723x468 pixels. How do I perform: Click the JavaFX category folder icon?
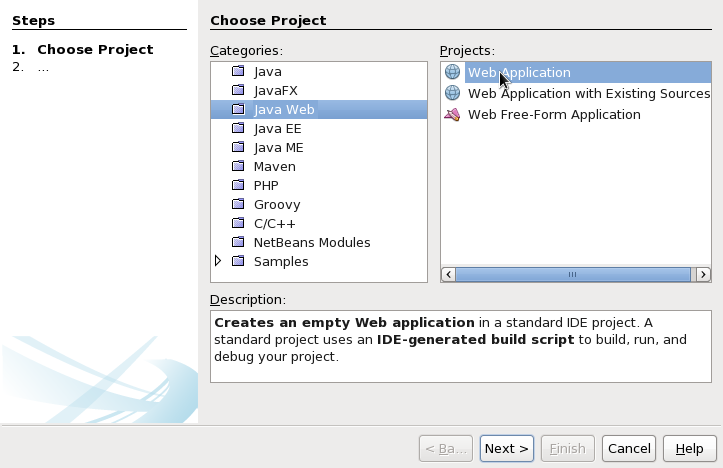(238, 90)
